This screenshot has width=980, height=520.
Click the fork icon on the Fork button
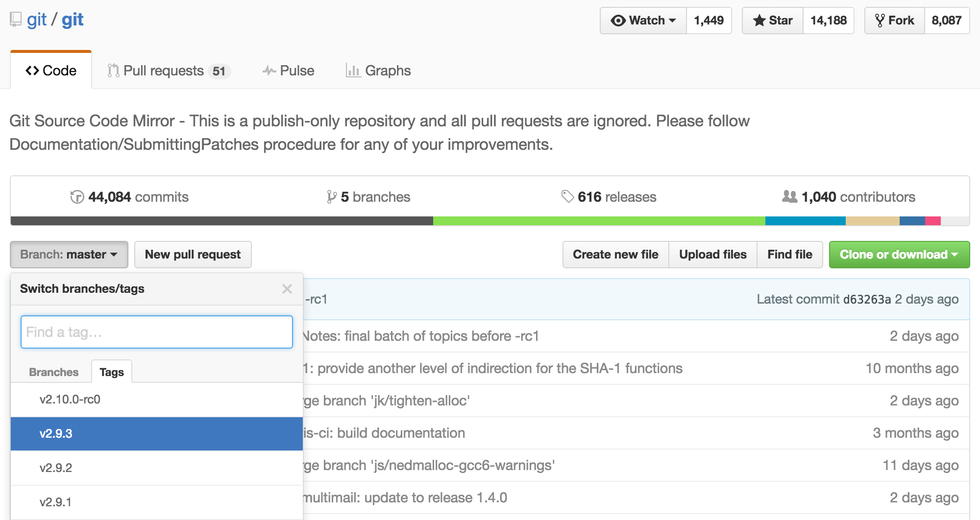click(880, 20)
